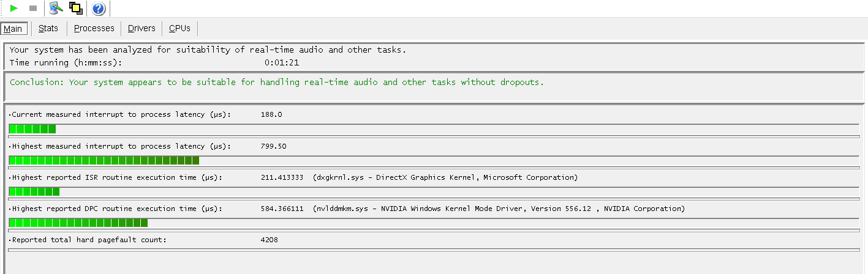The image size is (868, 274).
Task: Click the empty hard pagefault count bar
Action: [x=434, y=250]
